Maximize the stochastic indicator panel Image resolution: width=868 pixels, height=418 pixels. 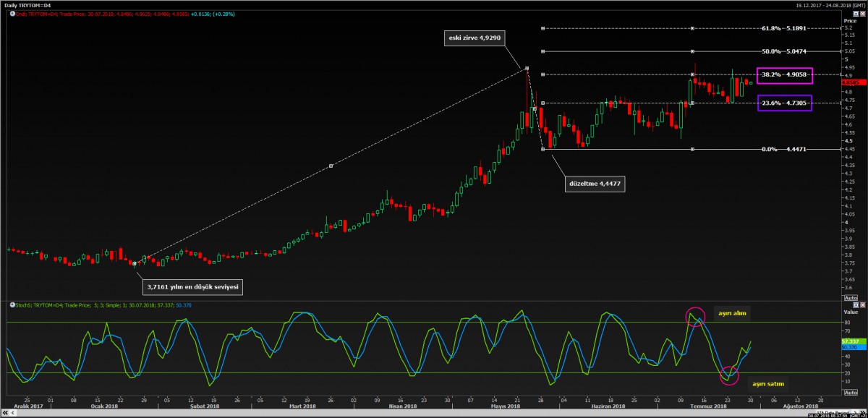pyautogui.click(x=856, y=305)
